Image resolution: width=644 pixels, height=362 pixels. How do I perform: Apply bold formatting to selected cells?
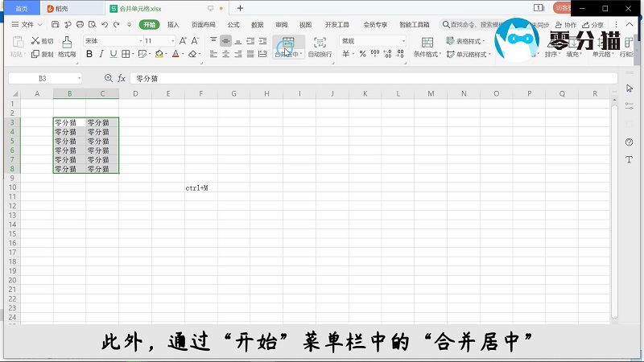tap(89, 55)
